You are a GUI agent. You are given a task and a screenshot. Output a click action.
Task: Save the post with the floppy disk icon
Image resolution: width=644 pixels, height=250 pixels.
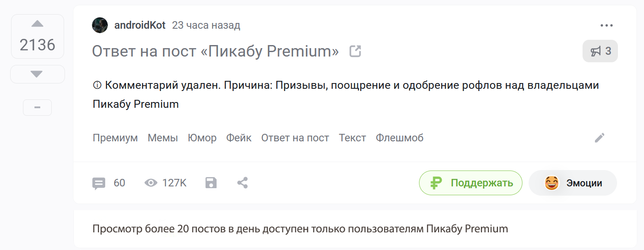pos(211,183)
